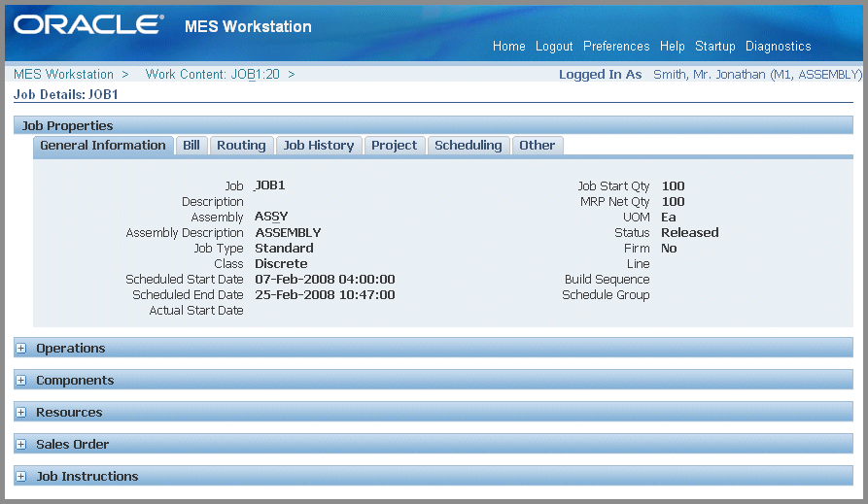Screen dimensions: 868x504
Task: Open Preferences from the header
Action: (616, 47)
